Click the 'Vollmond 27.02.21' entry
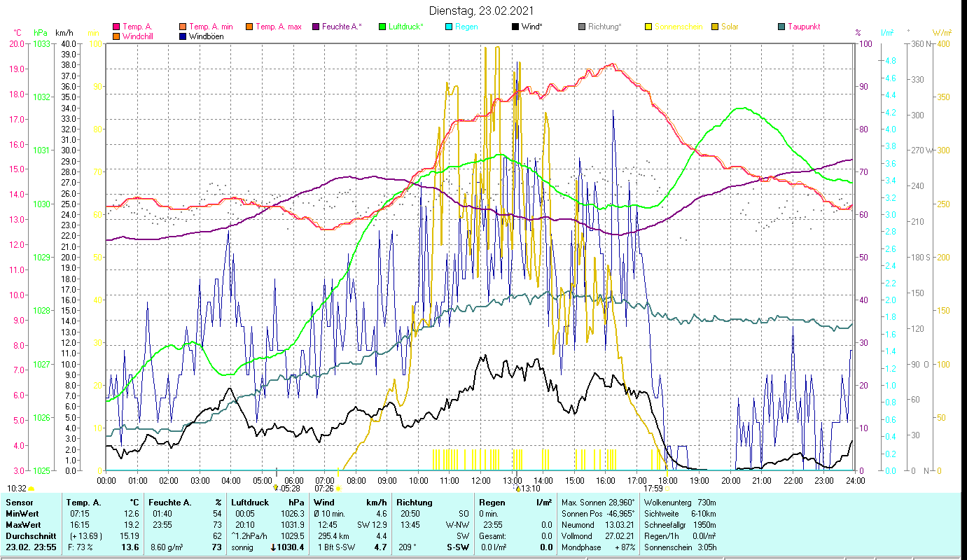 tap(598, 536)
